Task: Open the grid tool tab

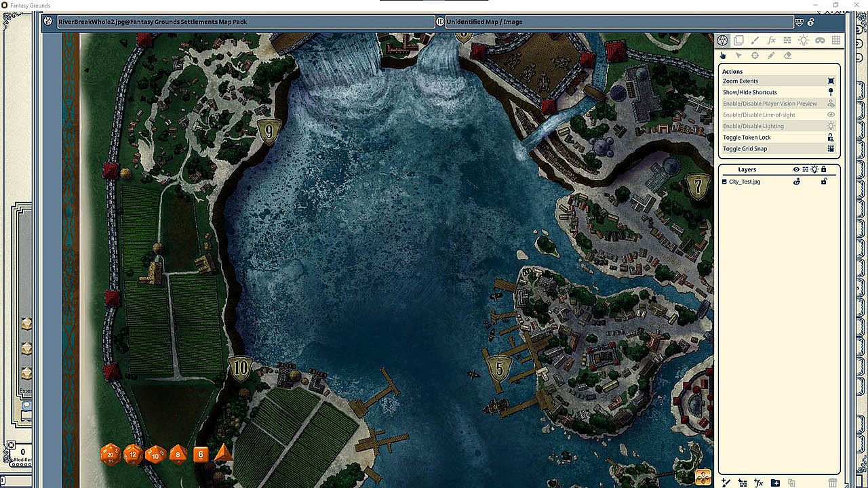Action: pos(836,41)
